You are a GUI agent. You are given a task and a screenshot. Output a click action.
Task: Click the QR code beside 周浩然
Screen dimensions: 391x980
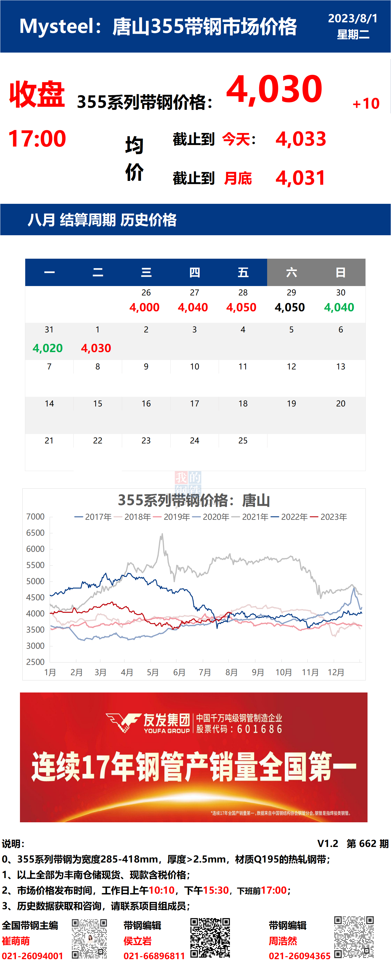click(x=354, y=937)
